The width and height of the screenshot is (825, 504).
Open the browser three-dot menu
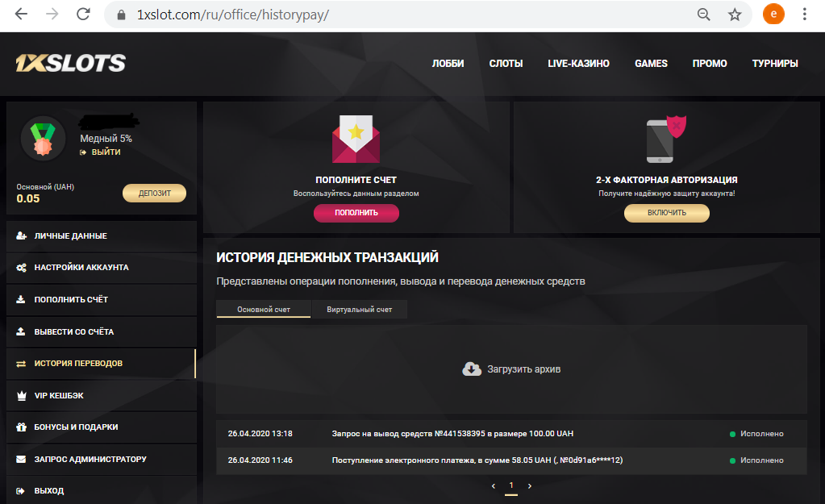(x=805, y=15)
